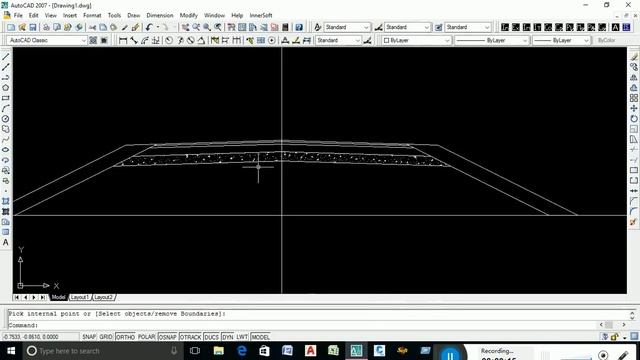Select the Erase tool in modify toolbar
Viewport: 640px width, 360px height.
(633, 57)
